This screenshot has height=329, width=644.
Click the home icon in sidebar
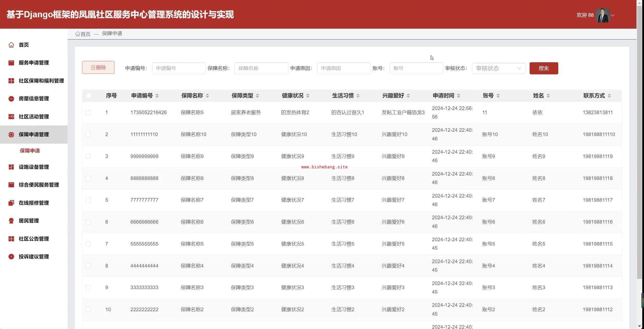click(x=11, y=45)
